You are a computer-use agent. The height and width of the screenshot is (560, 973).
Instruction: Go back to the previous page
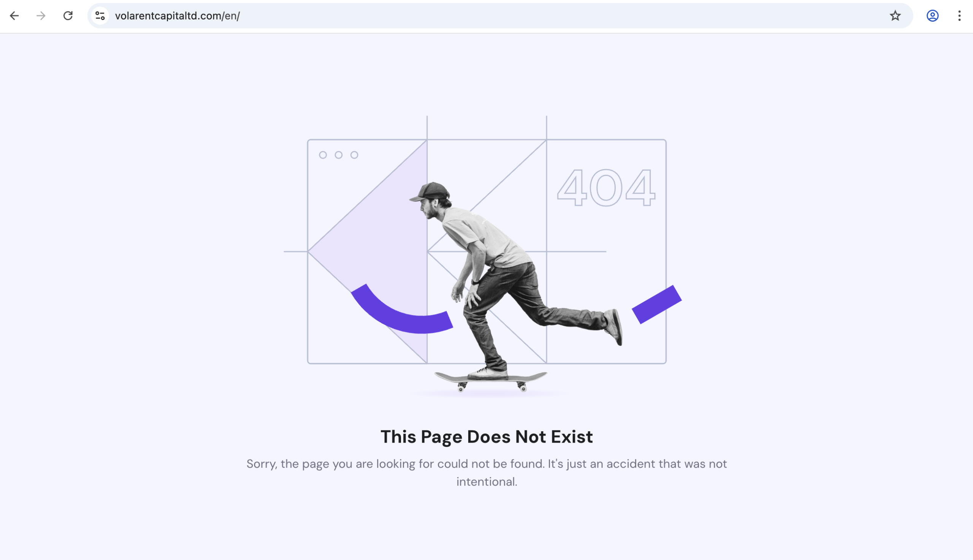pyautogui.click(x=14, y=16)
